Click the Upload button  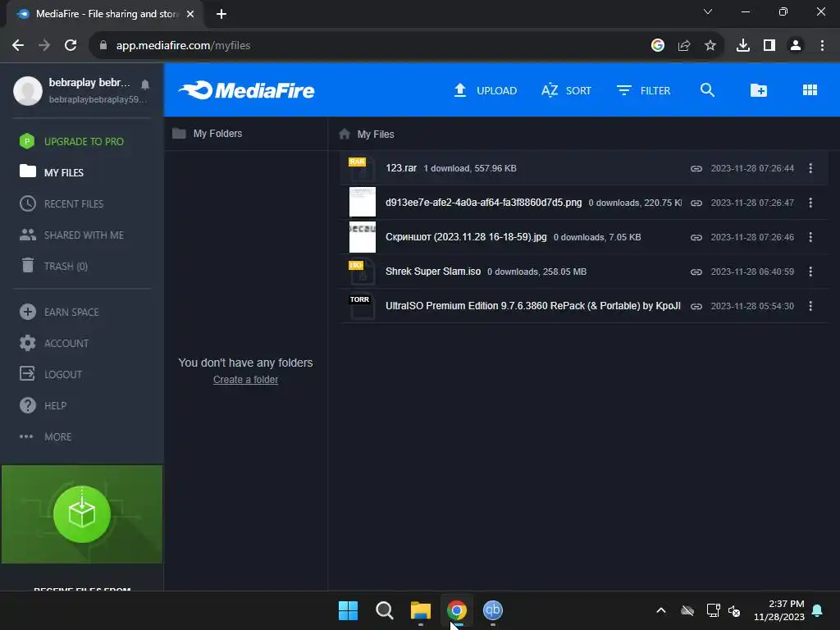[x=485, y=90]
